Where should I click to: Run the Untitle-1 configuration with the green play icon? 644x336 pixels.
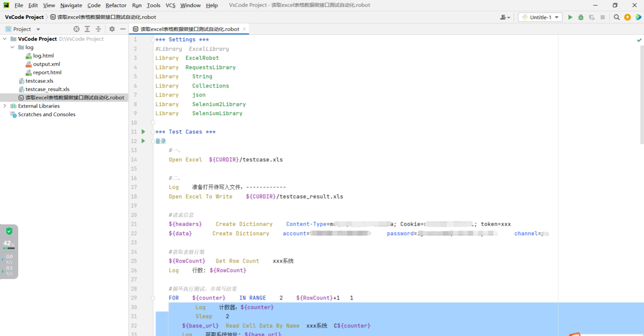click(x=570, y=17)
